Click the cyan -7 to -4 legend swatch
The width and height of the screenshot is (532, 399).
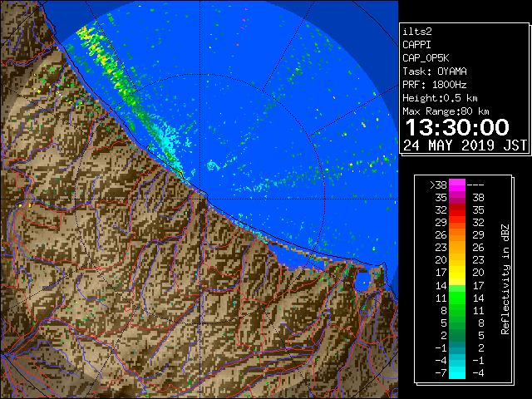(x=457, y=372)
